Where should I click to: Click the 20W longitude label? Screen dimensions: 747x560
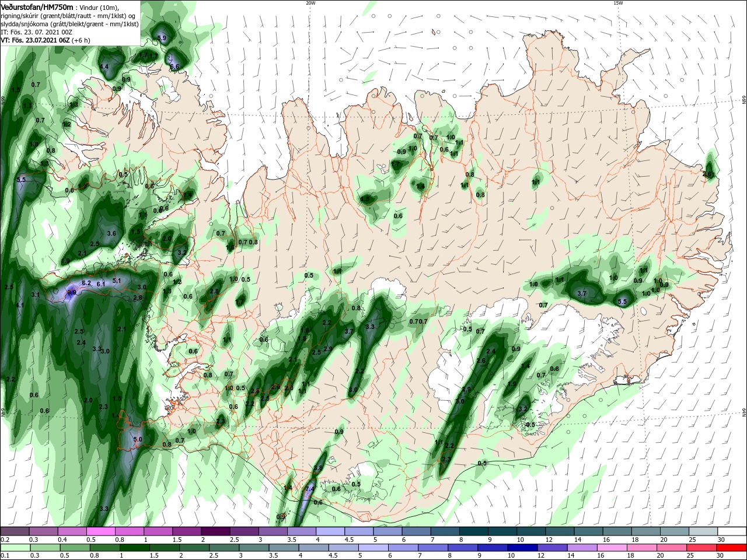[x=310, y=3]
